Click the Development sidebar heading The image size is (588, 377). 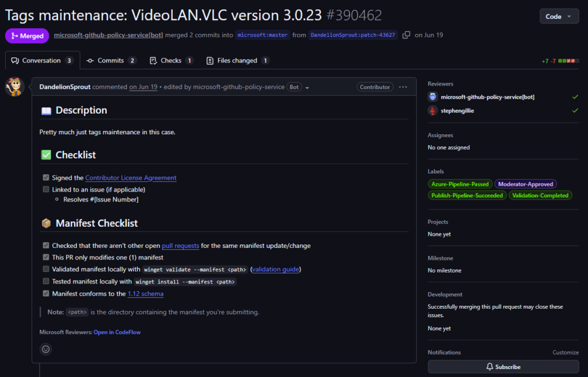click(445, 294)
